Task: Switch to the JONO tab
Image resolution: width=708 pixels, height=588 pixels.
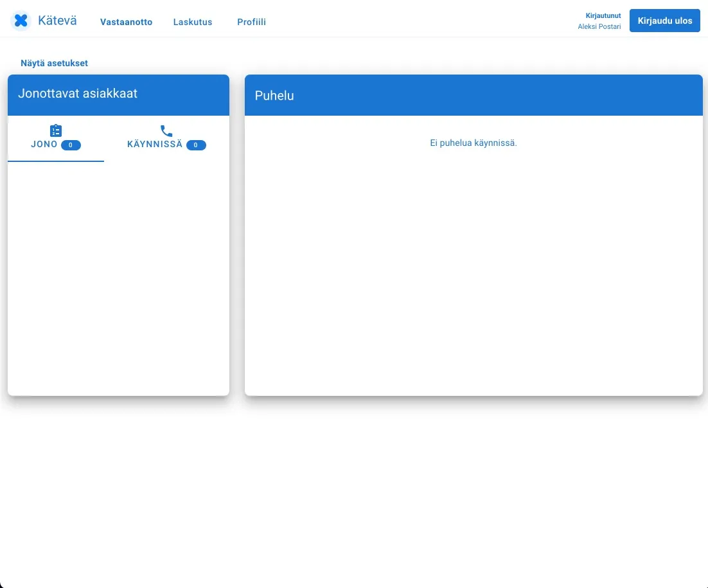Action: pos(56,138)
